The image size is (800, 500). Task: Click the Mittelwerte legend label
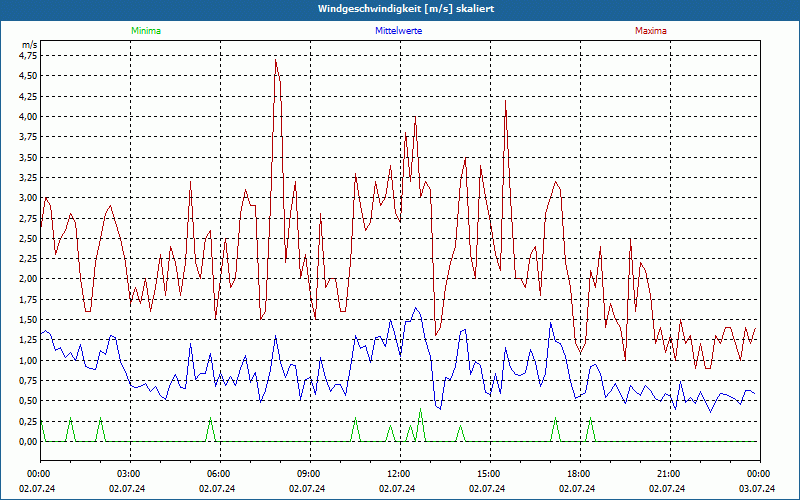pos(398,31)
